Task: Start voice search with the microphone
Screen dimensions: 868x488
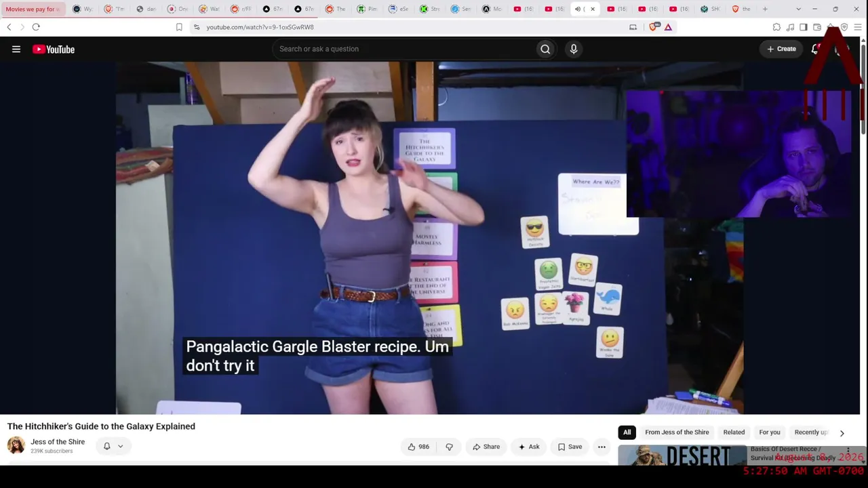Action: 574,49
